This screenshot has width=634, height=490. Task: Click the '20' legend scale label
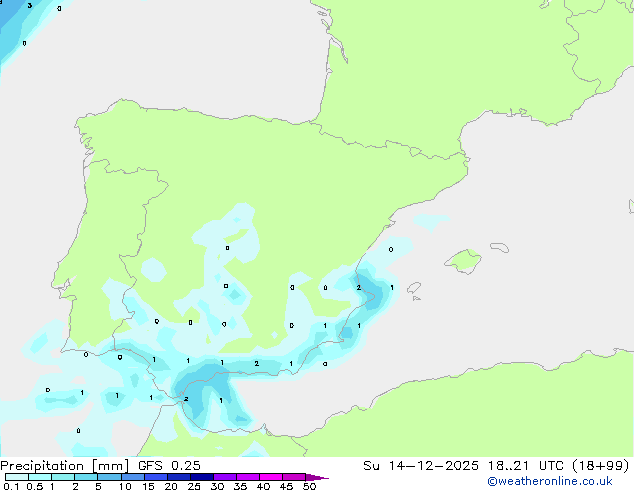[x=171, y=486]
